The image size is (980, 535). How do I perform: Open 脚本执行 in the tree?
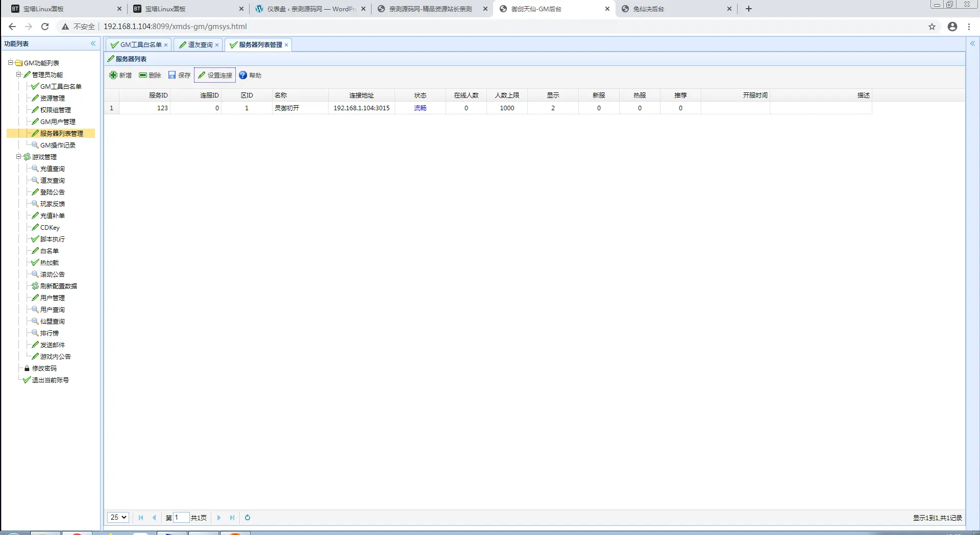(x=52, y=239)
